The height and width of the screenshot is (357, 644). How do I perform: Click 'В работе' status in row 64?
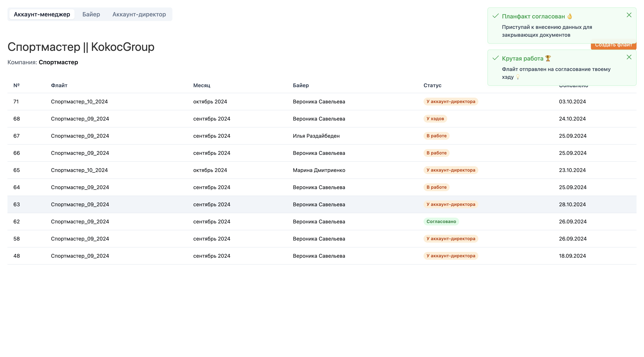[436, 187]
